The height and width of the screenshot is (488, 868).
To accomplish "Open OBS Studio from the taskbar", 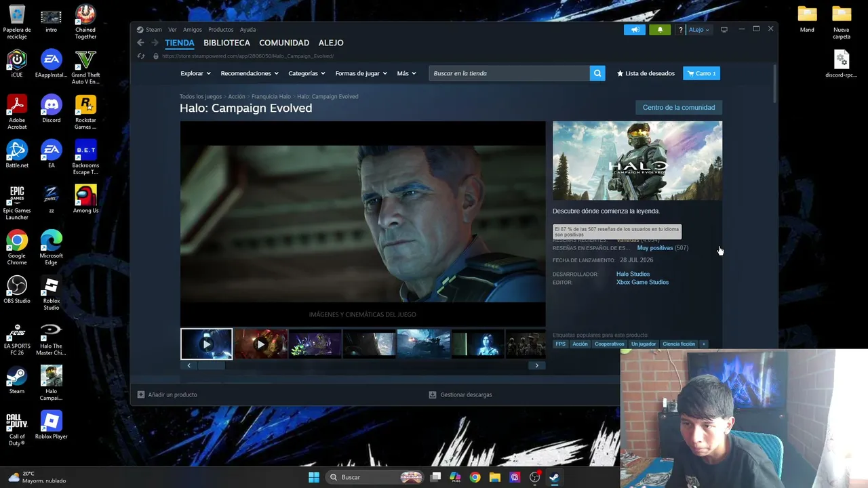I will pos(534,477).
